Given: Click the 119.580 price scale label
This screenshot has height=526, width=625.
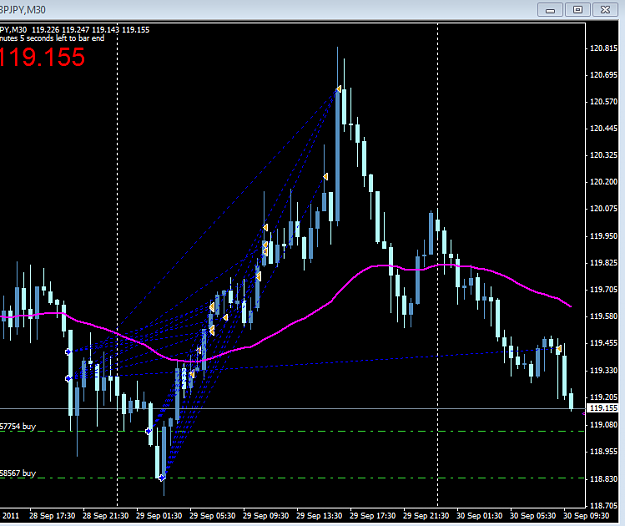Looking at the screenshot, I should pyautogui.click(x=603, y=316).
